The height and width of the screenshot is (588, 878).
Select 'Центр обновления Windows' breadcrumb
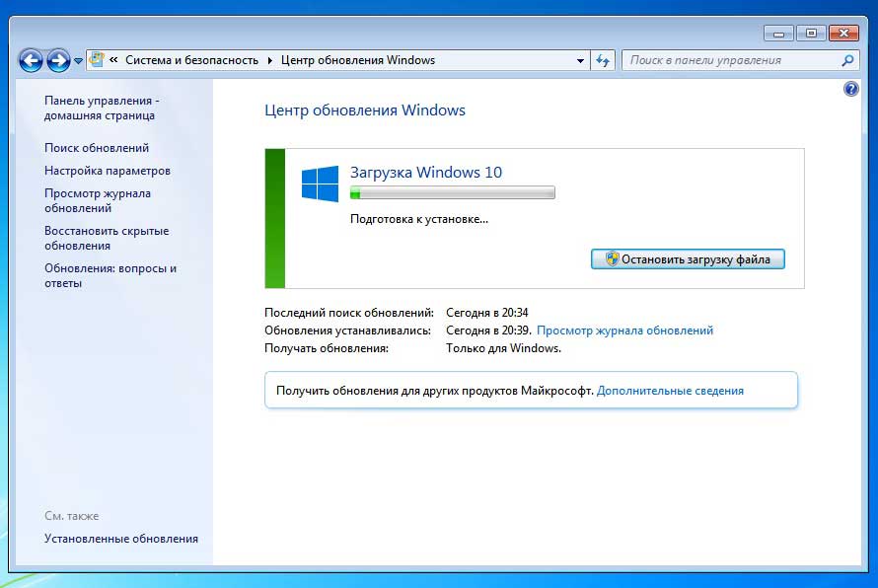click(357, 60)
